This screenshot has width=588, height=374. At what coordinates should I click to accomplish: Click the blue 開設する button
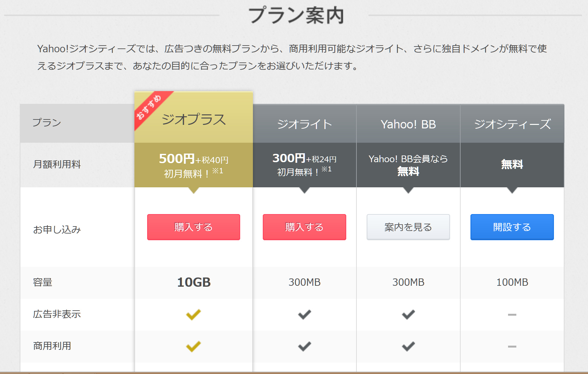pos(512,227)
